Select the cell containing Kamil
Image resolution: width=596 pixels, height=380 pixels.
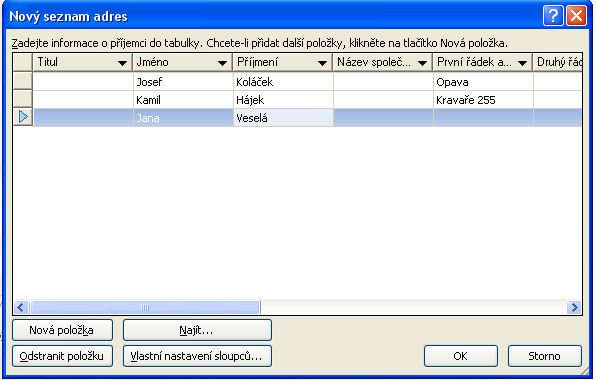coord(183,100)
